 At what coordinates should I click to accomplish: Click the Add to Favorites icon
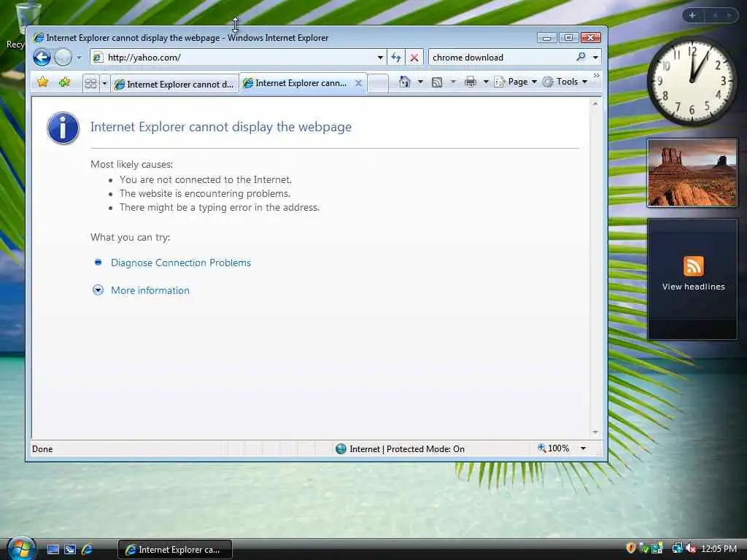click(65, 82)
